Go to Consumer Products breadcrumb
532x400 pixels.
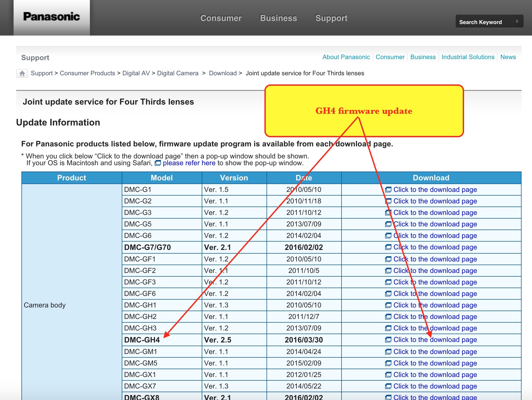[x=88, y=73]
